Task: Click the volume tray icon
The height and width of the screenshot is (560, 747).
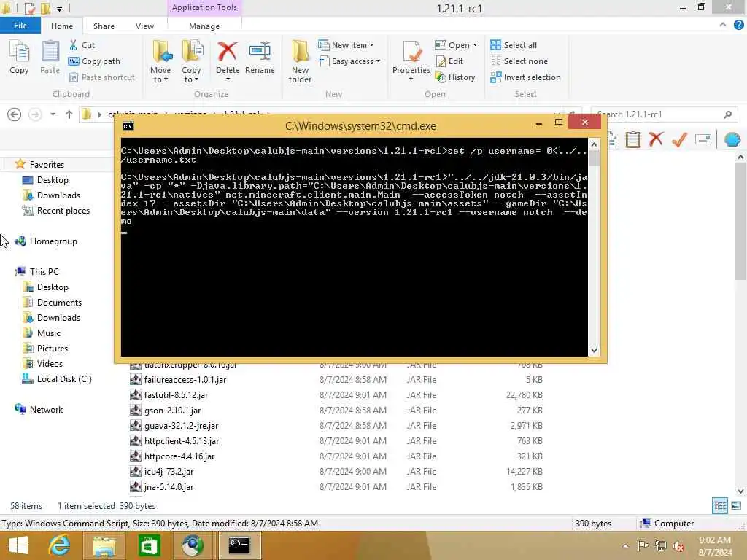Action: click(x=678, y=545)
